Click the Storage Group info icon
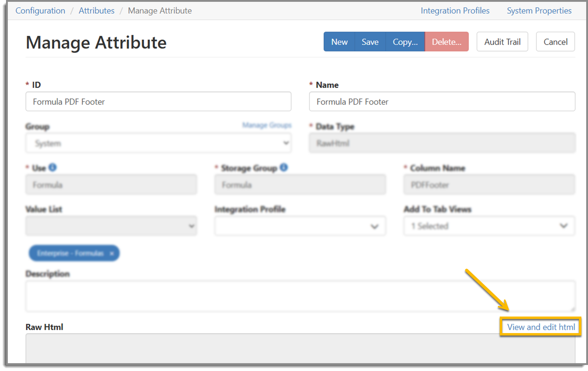 pyautogui.click(x=283, y=167)
